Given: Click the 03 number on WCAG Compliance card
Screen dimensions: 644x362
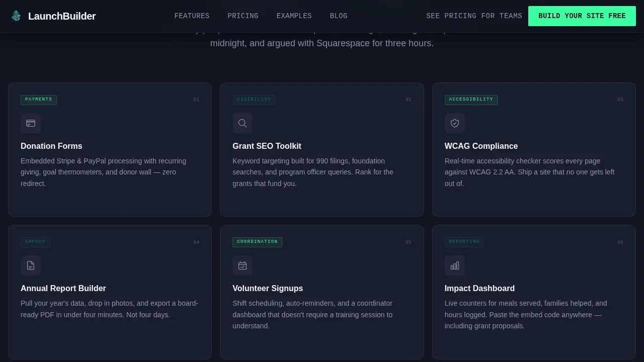Looking at the screenshot, I should click(x=620, y=100).
